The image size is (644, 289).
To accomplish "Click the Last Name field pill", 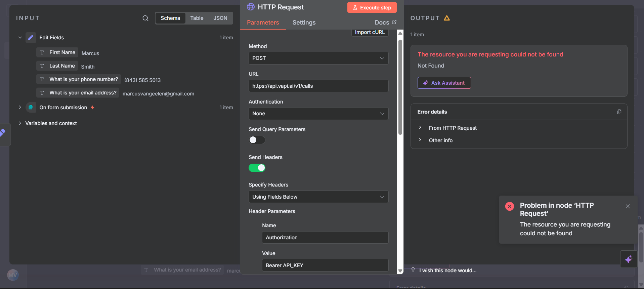I will click(57, 66).
